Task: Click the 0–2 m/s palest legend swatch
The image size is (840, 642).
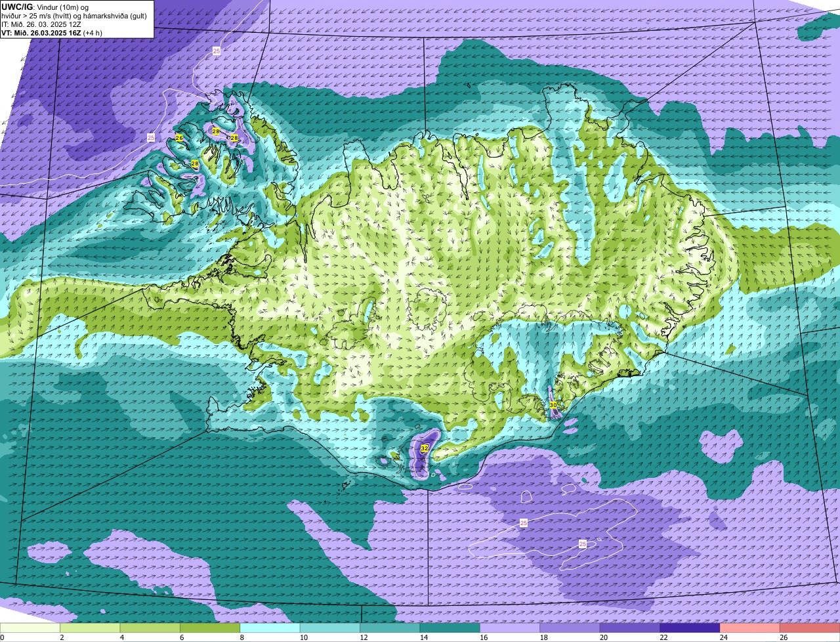Action: 30,628
